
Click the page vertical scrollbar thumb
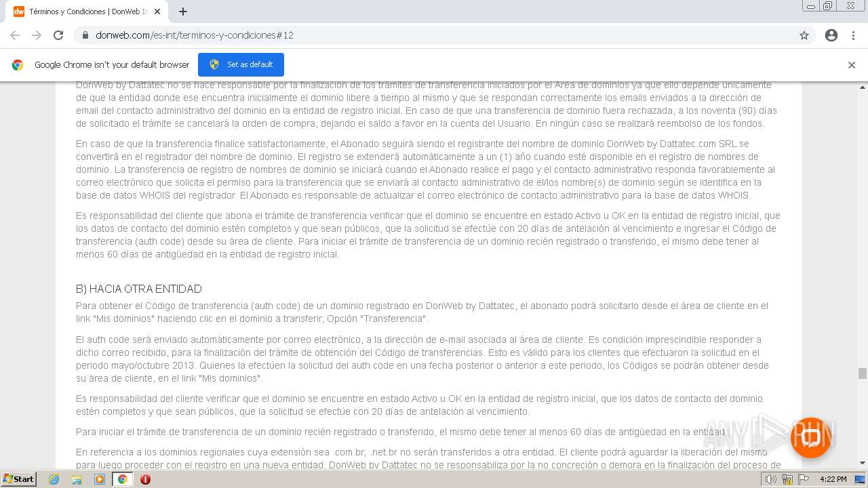pyautogui.click(x=863, y=373)
